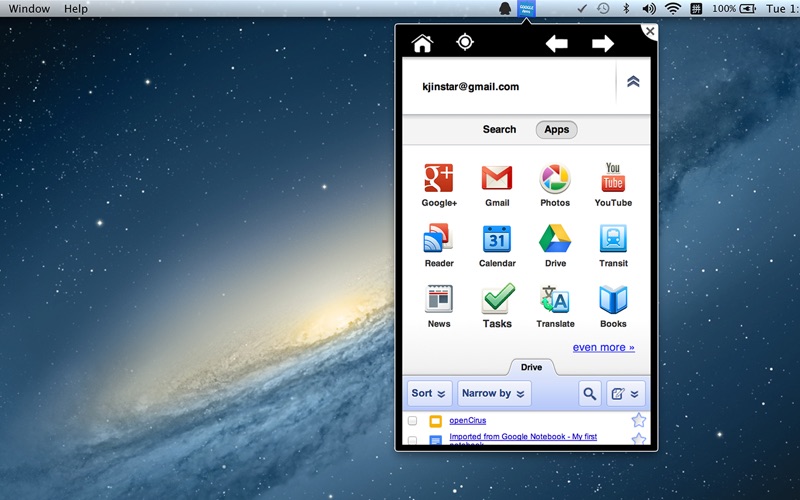Click the penguin icon in menu bar
800x500 pixels.
click(505, 9)
